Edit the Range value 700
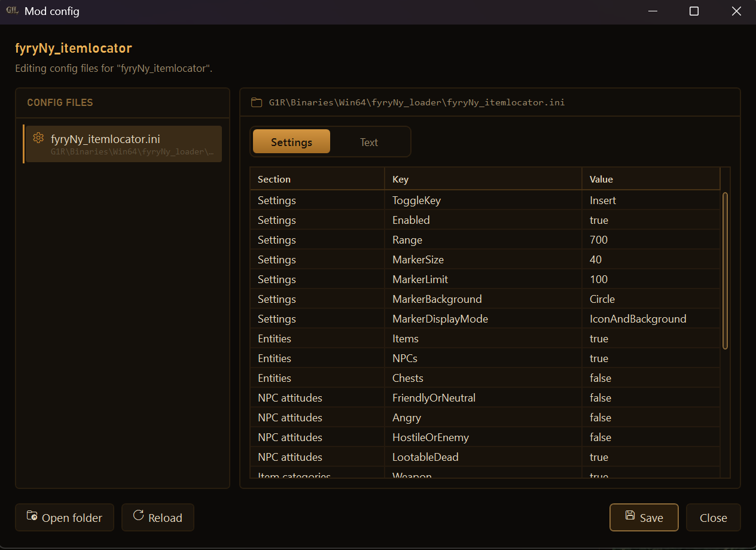The image size is (756, 550). pyautogui.click(x=651, y=240)
